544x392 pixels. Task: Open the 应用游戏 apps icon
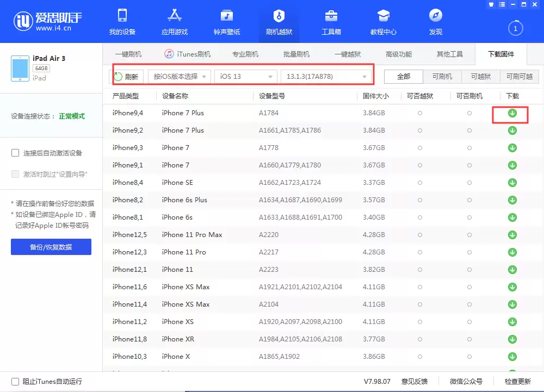pyautogui.click(x=175, y=16)
